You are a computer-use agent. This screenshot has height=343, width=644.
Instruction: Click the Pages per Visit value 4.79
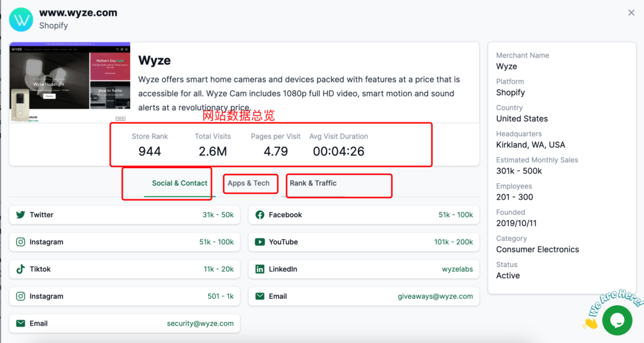pyautogui.click(x=275, y=152)
